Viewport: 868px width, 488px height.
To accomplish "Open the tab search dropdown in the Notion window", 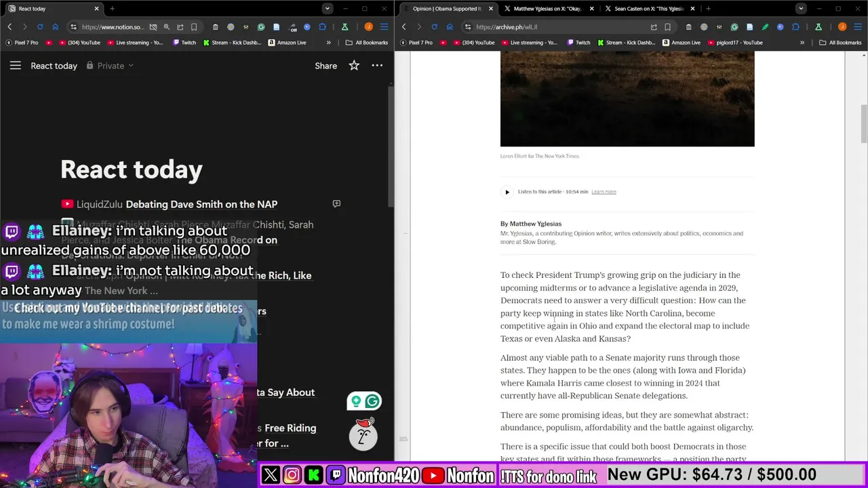I will tap(328, 9).
